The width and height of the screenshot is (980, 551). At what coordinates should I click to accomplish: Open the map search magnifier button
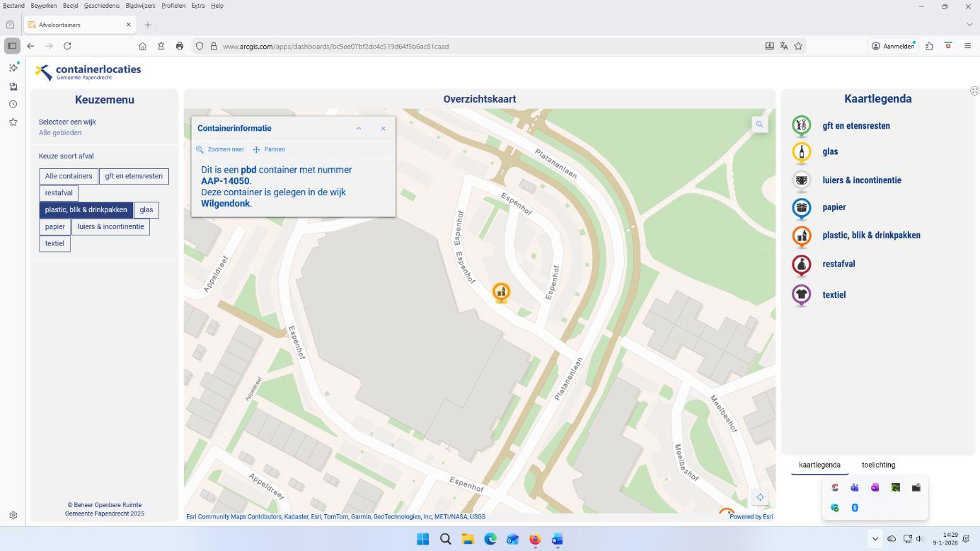coord(759,124)
